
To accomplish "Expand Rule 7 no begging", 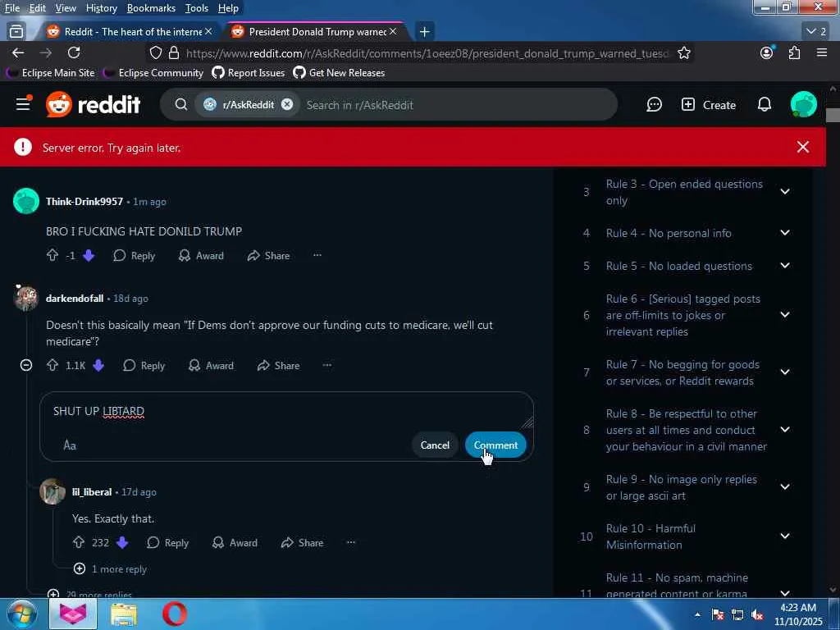I will click(785, 372).
